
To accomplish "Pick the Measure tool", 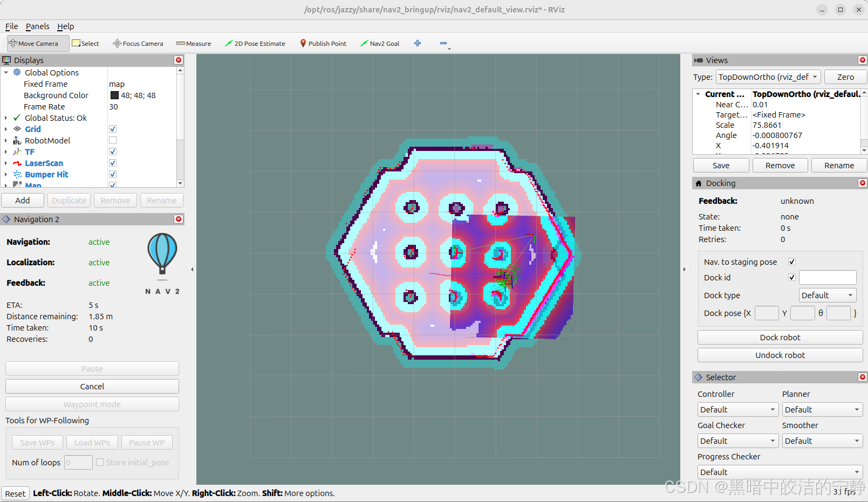I will [x=194, y=44].
